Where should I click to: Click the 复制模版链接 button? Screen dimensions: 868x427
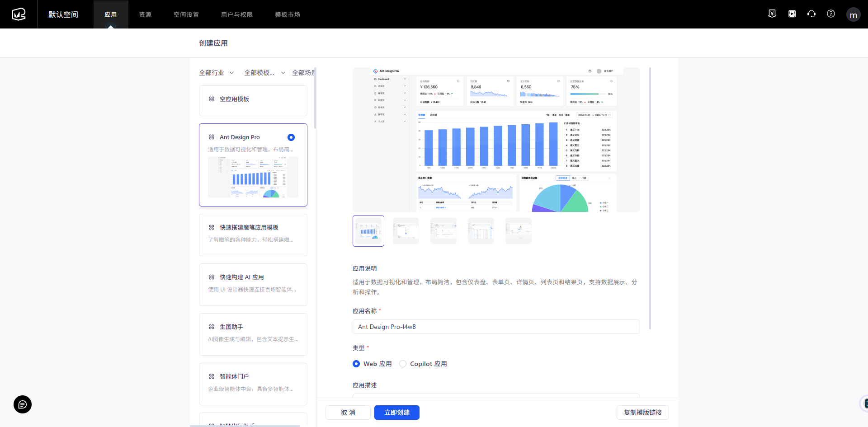(x=643, y=413)
